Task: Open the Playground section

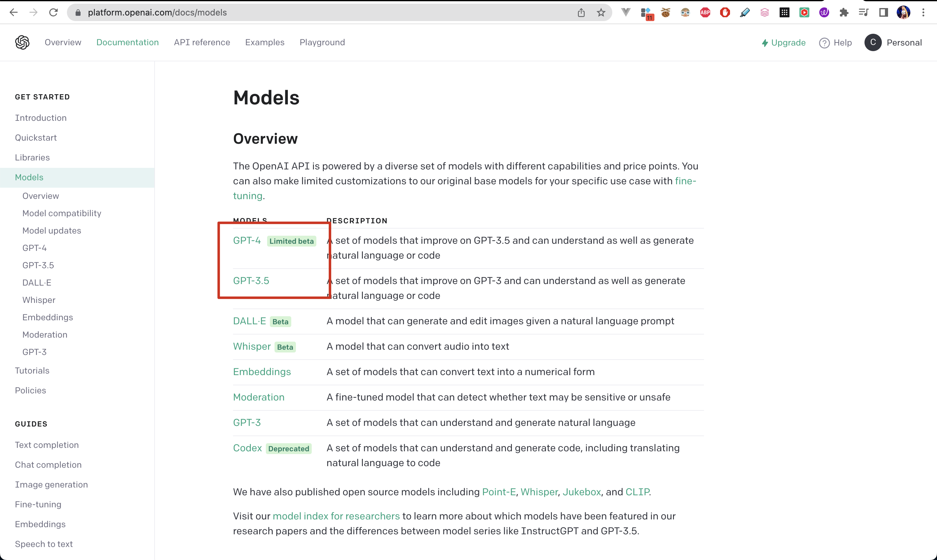Action: tap(322, 42)
